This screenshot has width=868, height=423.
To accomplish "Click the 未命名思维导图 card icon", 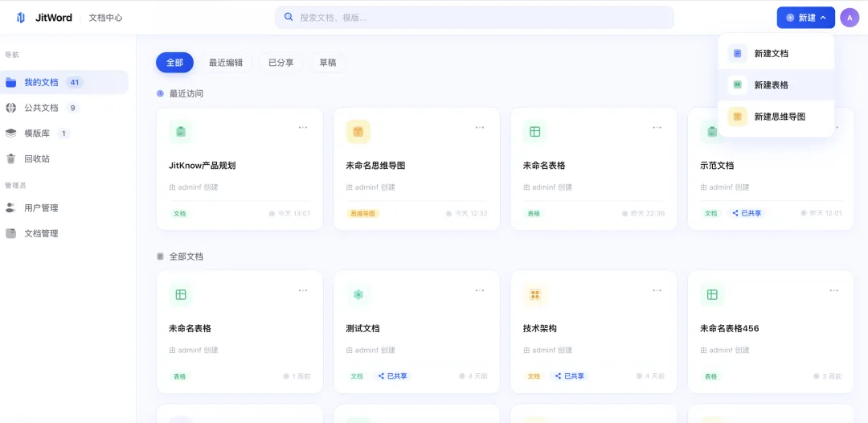I will 358,132.
